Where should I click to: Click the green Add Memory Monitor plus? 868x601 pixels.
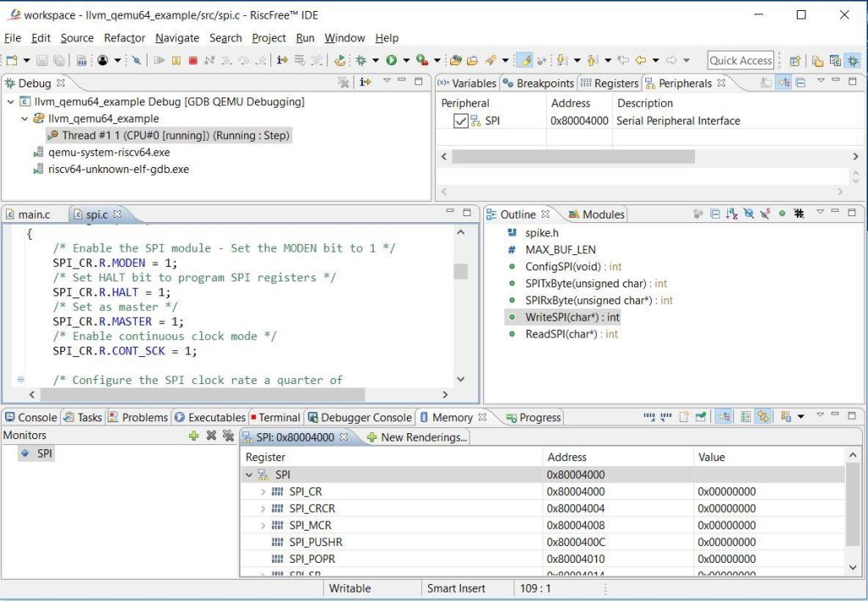tap(193, 436)
